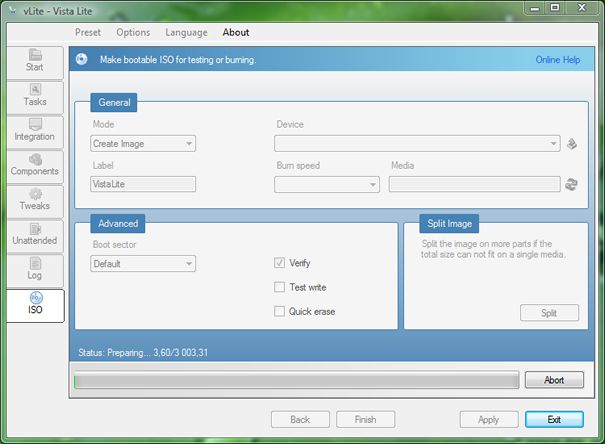
Task: Switch to the Integration sidebar tab
Action: [x=35, y=132]
